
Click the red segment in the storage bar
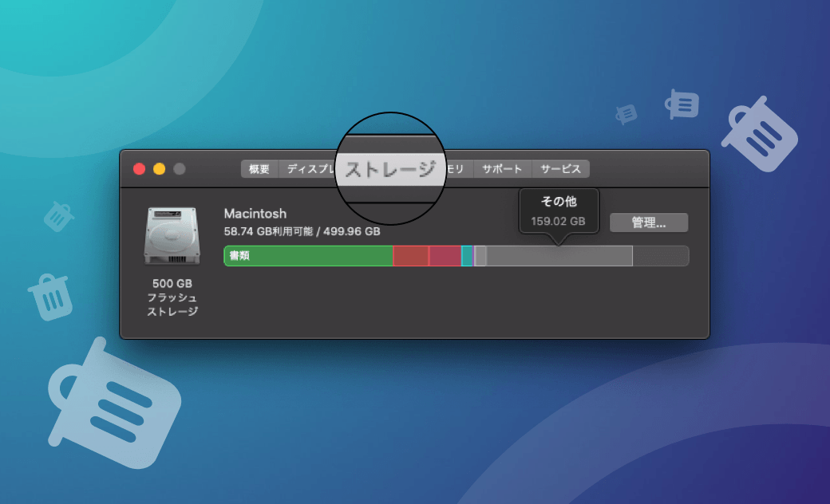coord(409,255)
